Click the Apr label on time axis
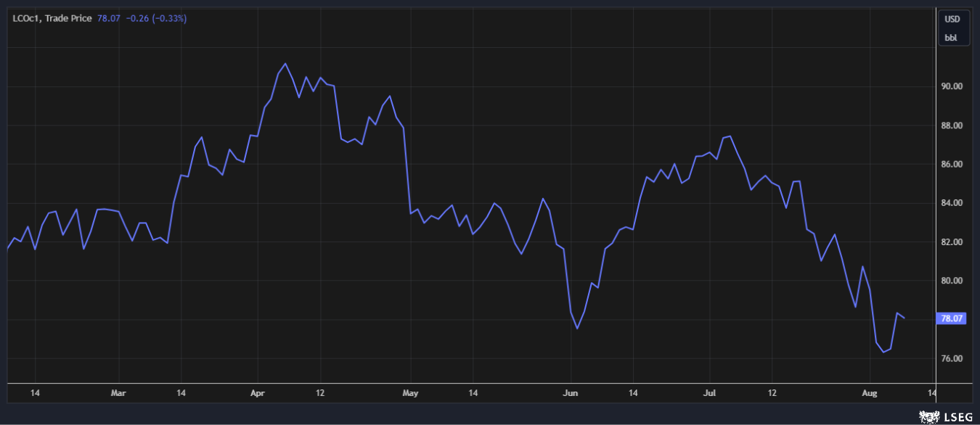The image size is (980, 425). [258, 393]
